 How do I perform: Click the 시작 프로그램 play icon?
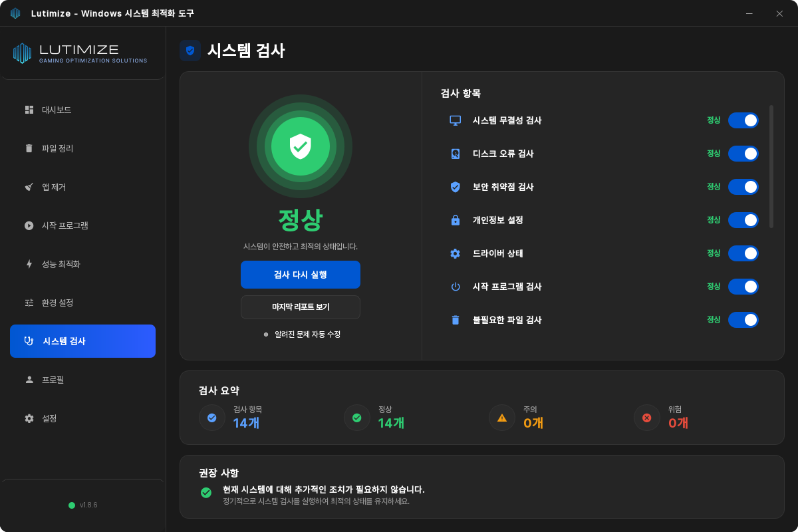(x=29, y=225)
